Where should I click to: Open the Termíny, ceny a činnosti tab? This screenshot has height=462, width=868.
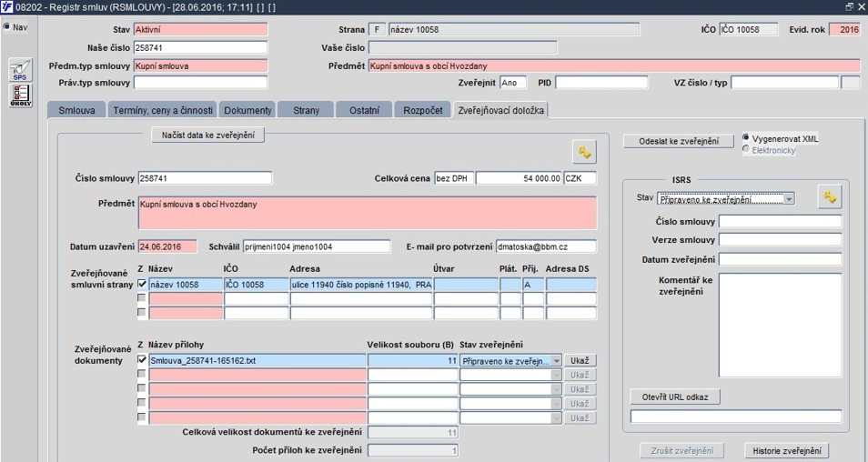point(163,110)
